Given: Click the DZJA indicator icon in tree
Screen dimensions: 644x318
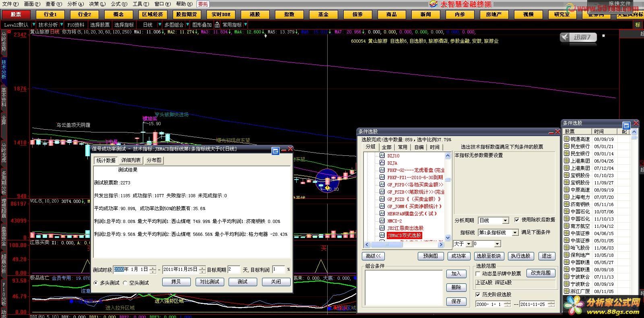Looking at the screenshot, I should tap(382, 163).
